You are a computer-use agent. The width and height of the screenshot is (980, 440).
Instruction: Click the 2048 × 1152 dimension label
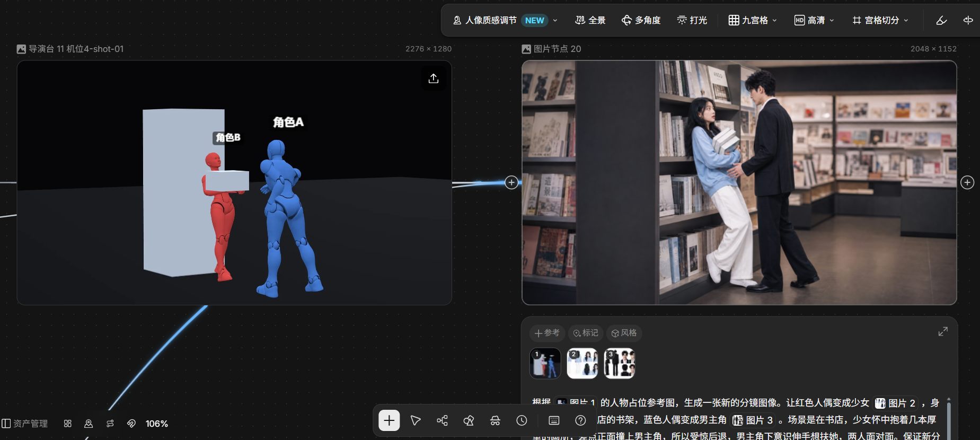tap(934, 49)
